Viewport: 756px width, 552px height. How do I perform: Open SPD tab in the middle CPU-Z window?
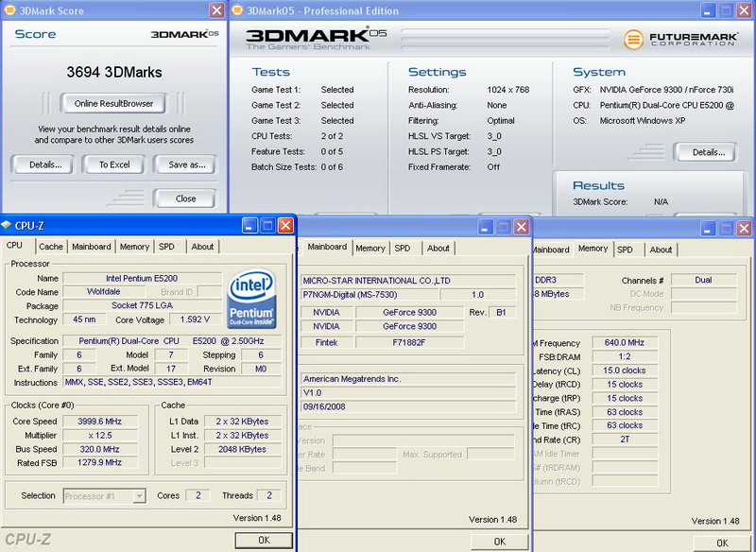pyautogui.click(x=403, y=249)
